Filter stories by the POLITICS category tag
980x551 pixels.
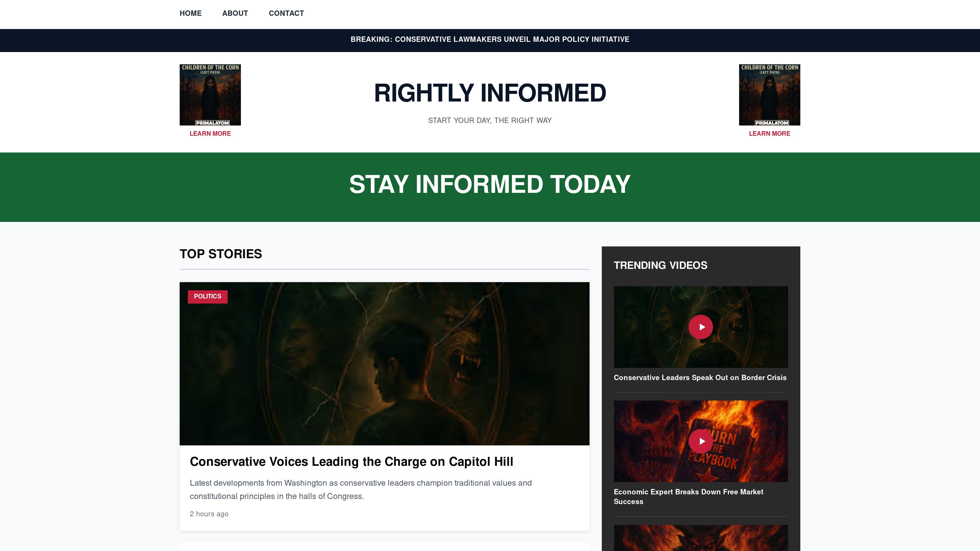(207, 296)
